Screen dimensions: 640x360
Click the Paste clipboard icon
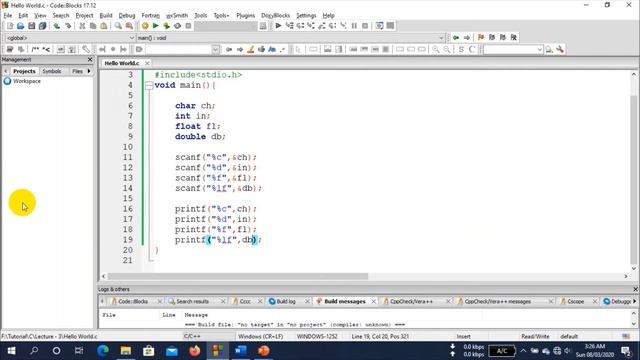coord(104,26)
